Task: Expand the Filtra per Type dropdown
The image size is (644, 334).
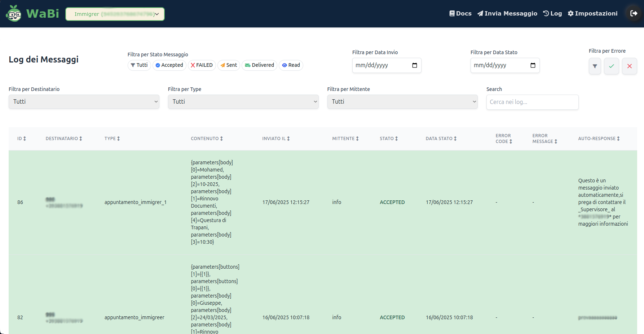Action: (243, 102)
